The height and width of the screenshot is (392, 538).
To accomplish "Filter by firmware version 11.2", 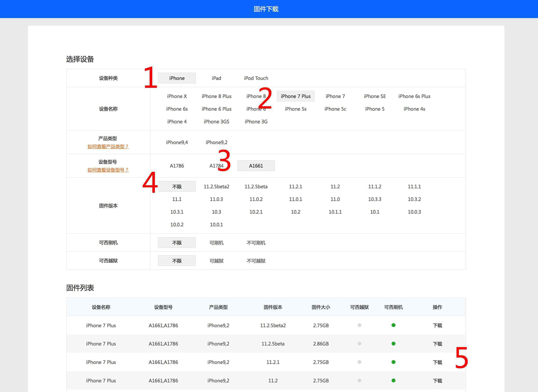I will click(x=335, y=187).
